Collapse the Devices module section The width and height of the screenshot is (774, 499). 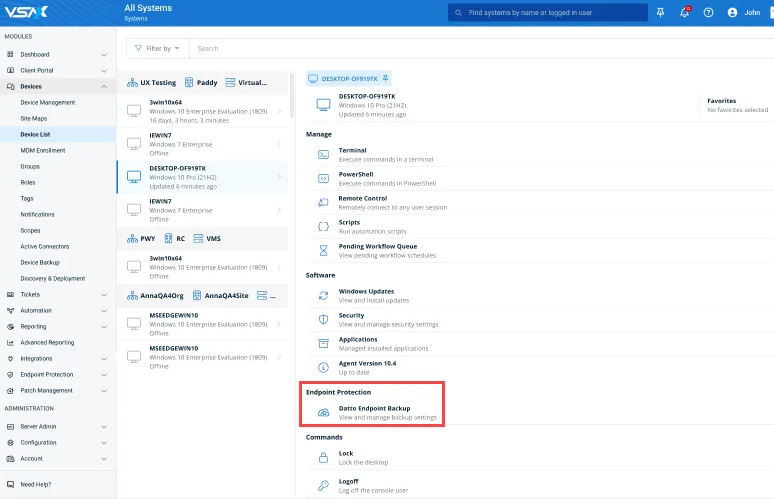click(x=104, y=87)
